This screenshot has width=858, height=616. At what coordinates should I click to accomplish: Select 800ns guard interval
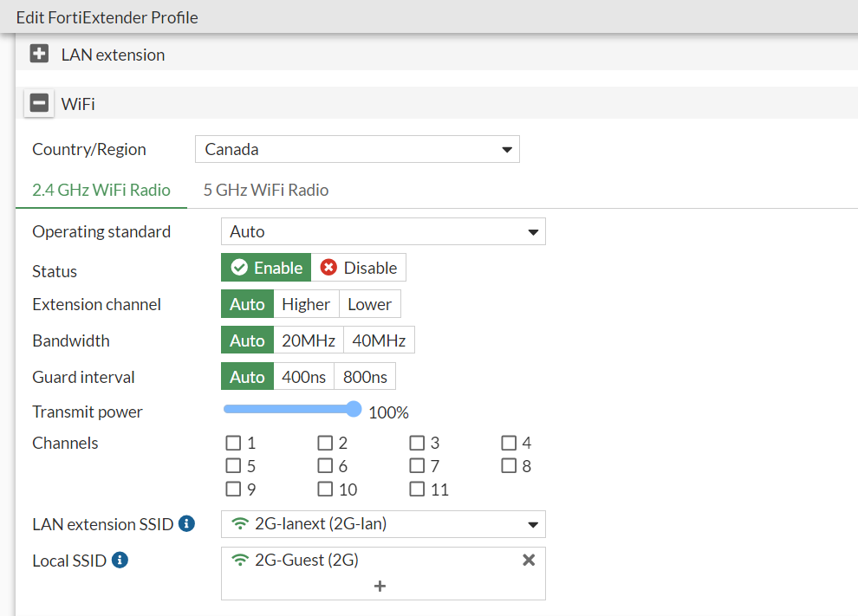coord(365,377)
